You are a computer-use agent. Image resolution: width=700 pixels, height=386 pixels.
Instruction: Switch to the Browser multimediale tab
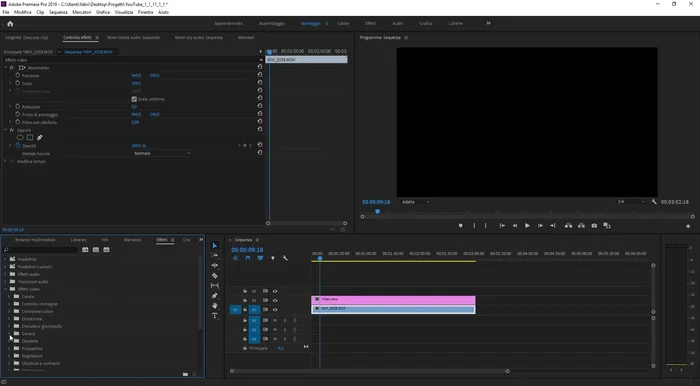pyautogui.click(x=35, y=240)
